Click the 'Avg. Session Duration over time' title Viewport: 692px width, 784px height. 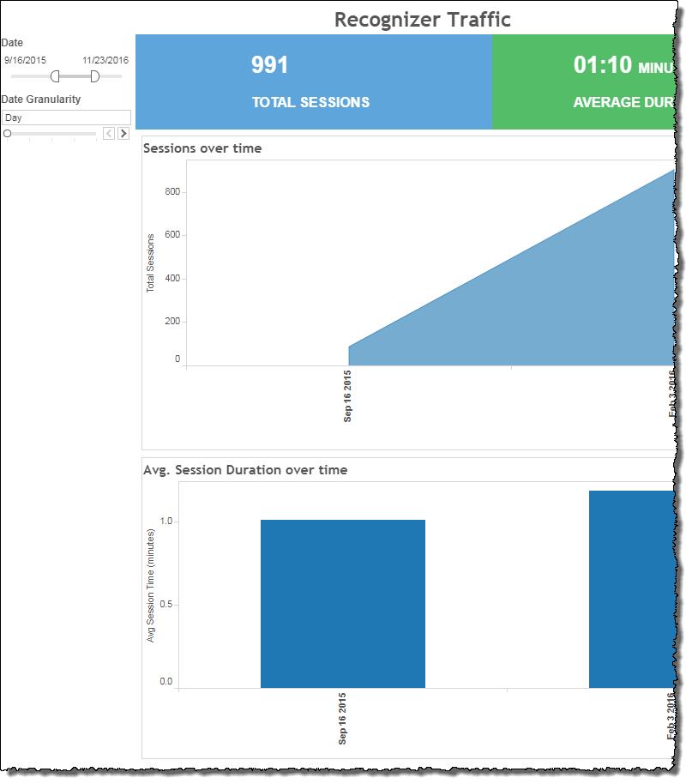[x=245, y=470]
